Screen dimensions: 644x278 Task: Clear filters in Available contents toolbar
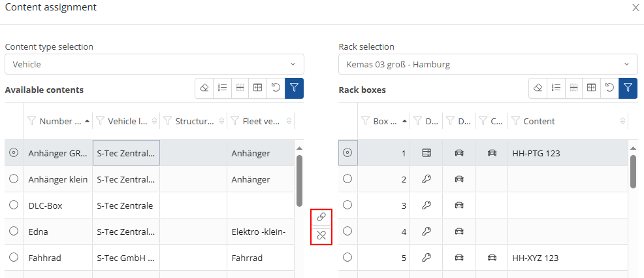[x=204, y=88]
